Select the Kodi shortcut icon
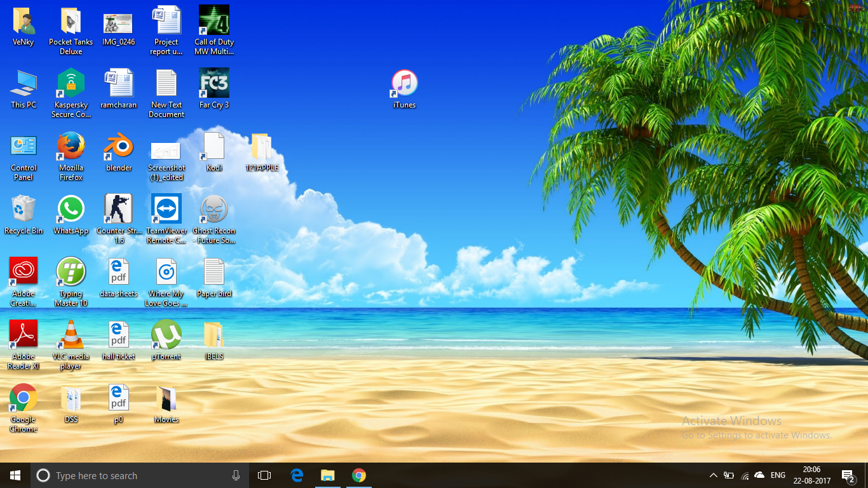Image resolution: width=868 pixels, height=488 pixels. coord(214,152)
